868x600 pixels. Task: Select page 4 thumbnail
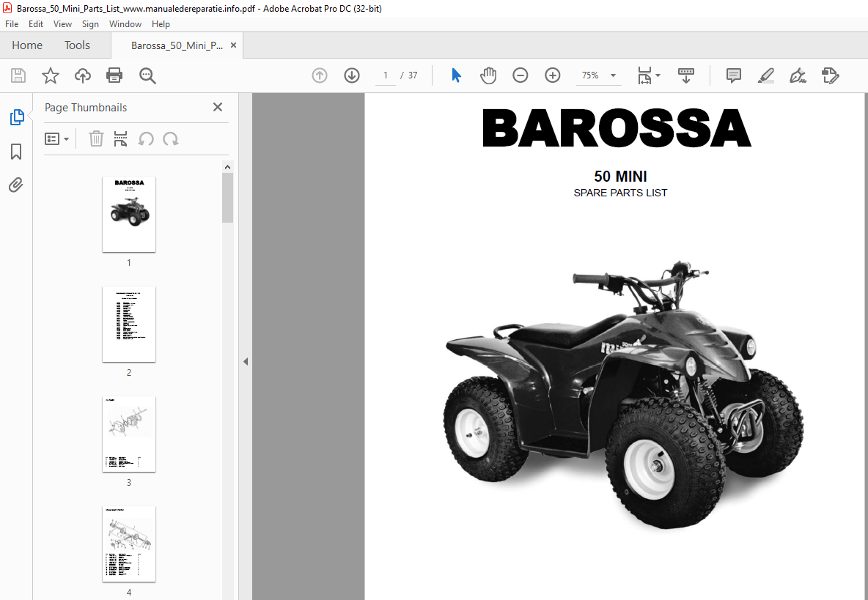tap(129, 544)
